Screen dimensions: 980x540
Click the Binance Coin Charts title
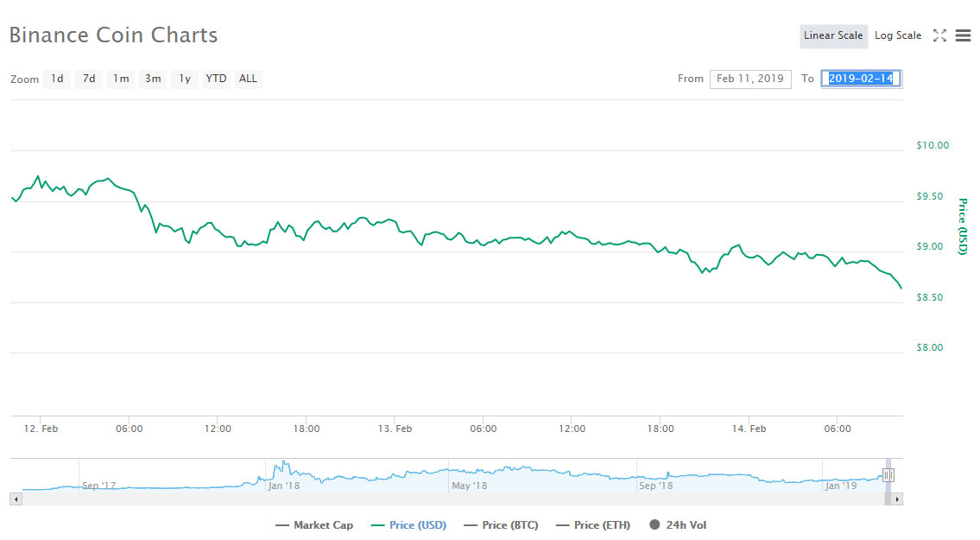pos(113,35)
